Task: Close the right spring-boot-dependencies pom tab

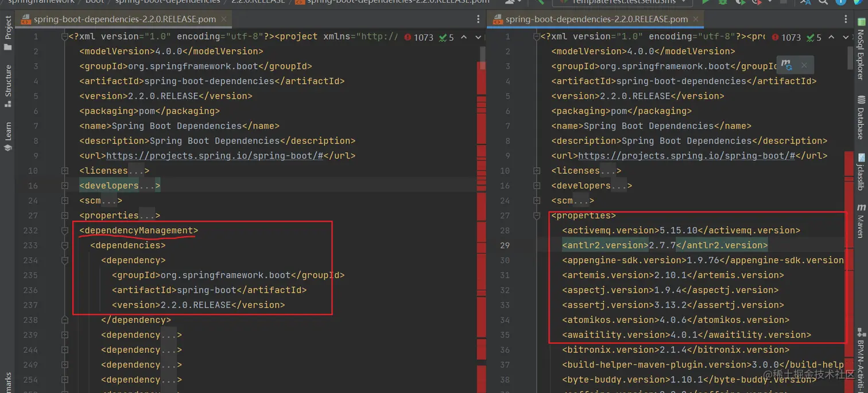Action: (x=696, y=19)
